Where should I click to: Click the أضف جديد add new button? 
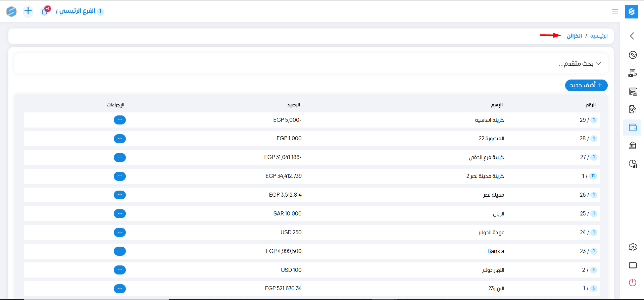click(586, 85)
